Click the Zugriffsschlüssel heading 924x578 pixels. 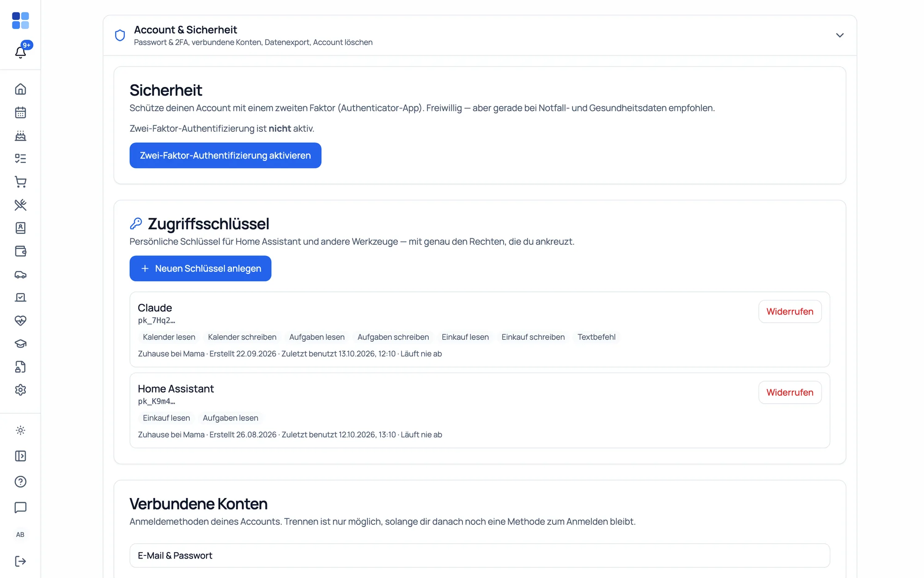[208, 224]
